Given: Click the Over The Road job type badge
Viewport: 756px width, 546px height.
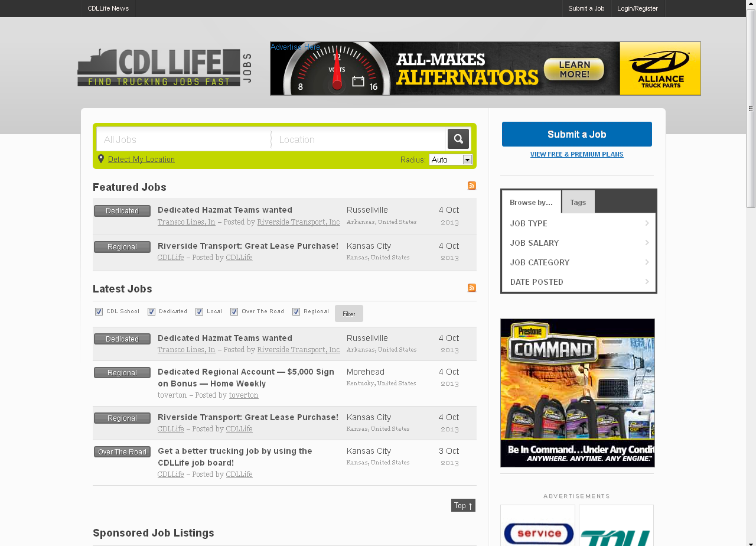Looking at the screenshot, I should click(x=122, y=452).
